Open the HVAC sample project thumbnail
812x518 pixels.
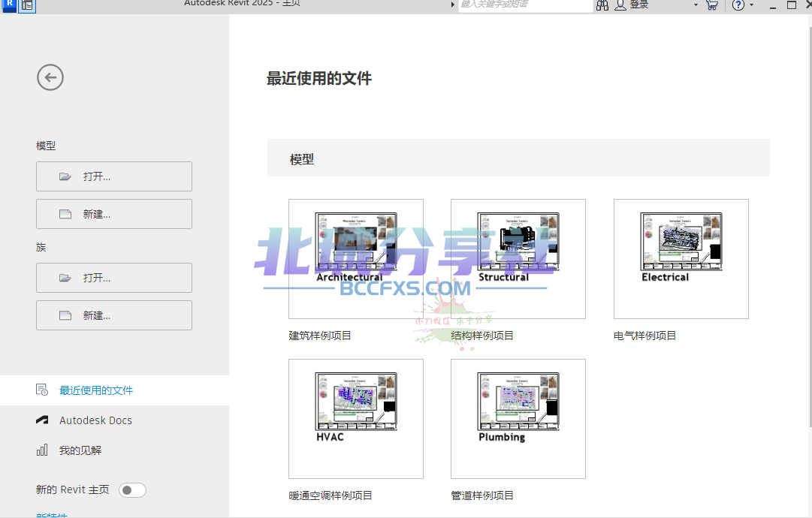(356, 419)
